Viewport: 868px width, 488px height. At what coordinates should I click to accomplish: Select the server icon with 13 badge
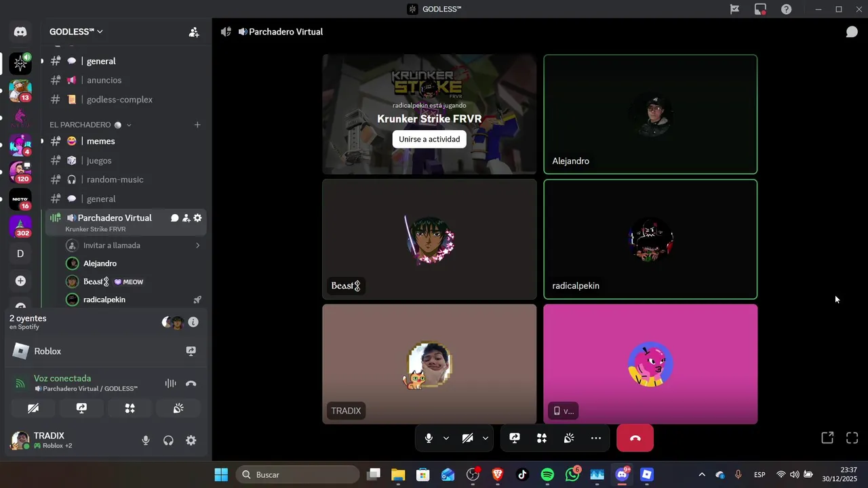(x=20, y=90)
